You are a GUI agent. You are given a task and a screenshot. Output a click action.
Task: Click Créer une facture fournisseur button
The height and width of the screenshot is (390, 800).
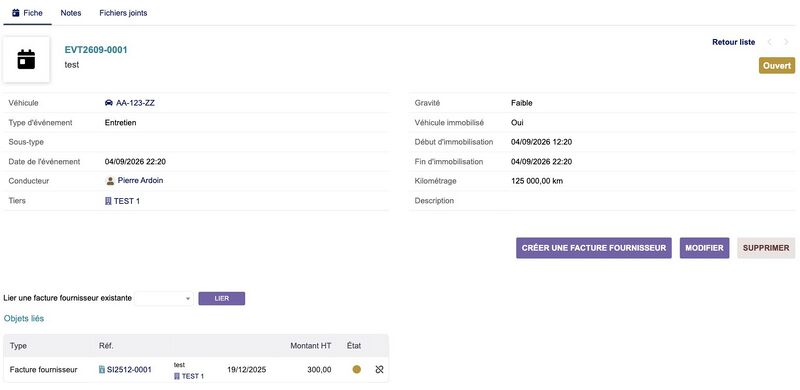594,248
